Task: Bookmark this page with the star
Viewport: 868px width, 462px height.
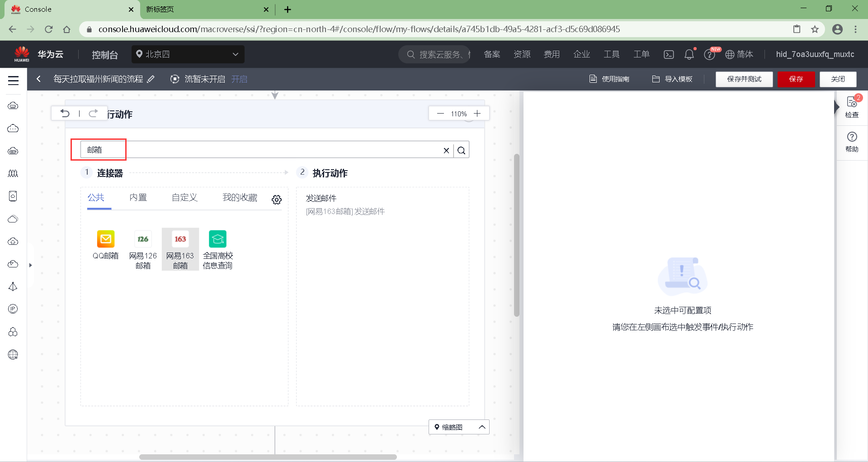Action: tap(815, 29)
